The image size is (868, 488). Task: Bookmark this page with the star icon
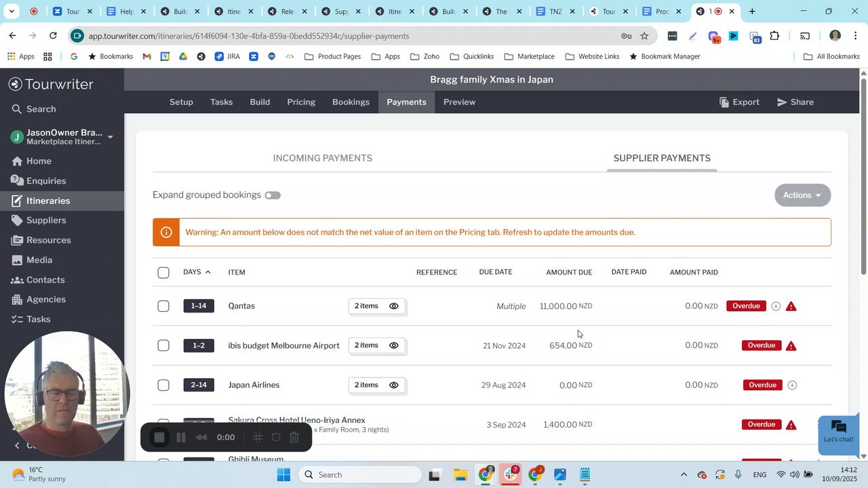(644, 36)
